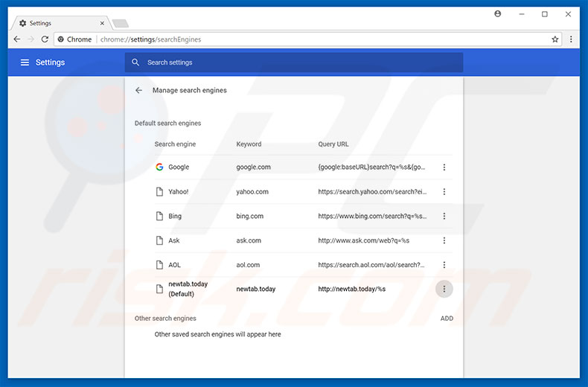This screenshot has width=588, height=387.
Task: Click the address bar URL
Action: click(x=151, y=39)
